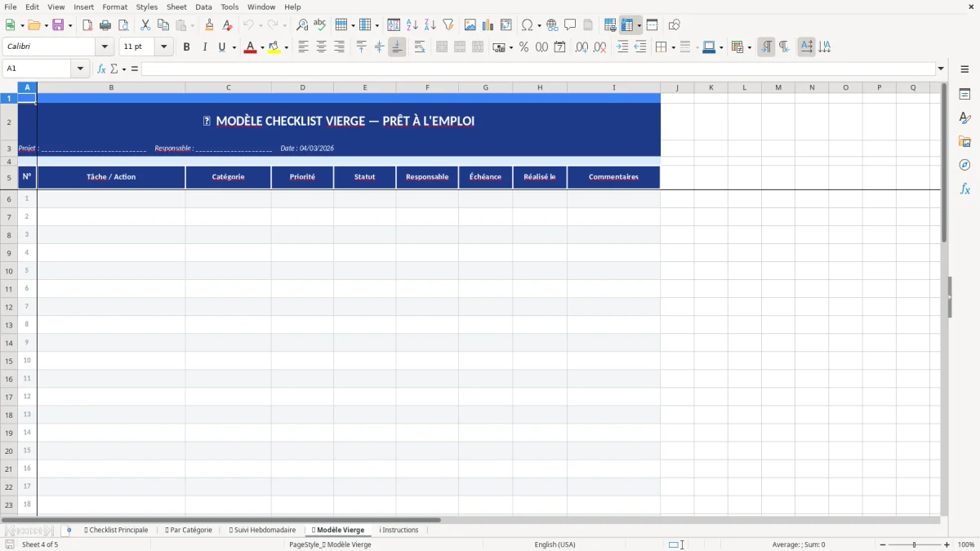
Task: Switch to Par Catégorie sheet tab
Action: tap(189, 530)
